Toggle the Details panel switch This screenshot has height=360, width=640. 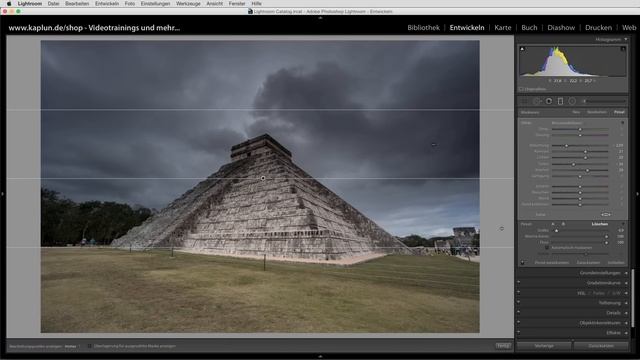click(519, 312)
